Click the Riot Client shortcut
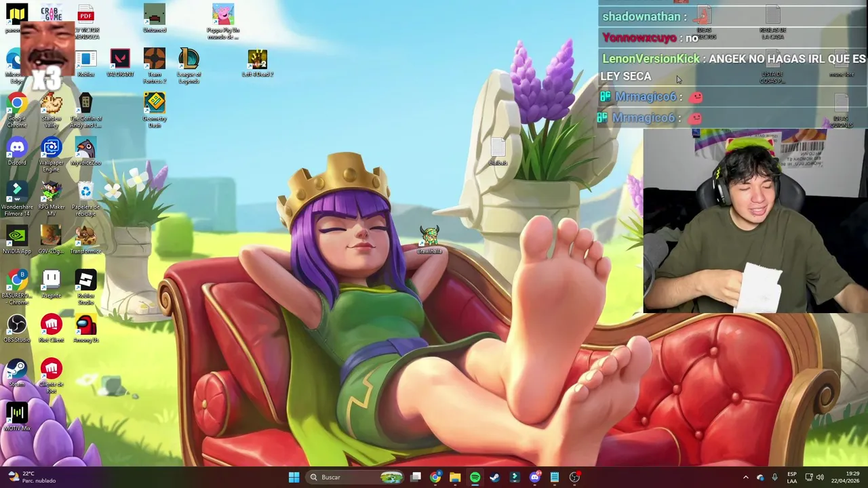 point(52,329)
